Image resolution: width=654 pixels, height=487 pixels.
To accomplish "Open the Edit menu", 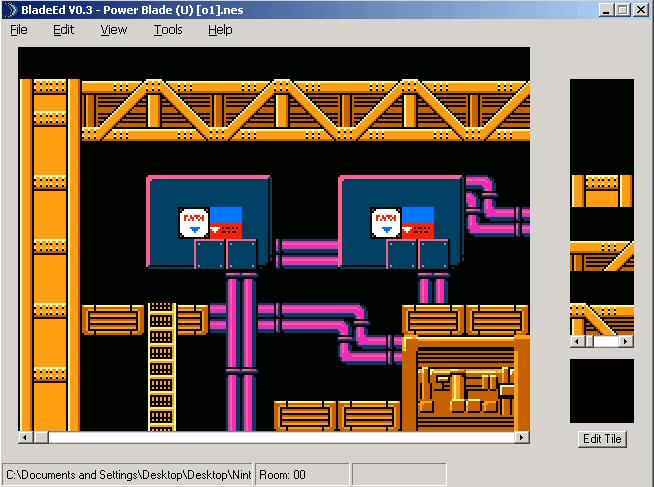I will tap(64, 30).
